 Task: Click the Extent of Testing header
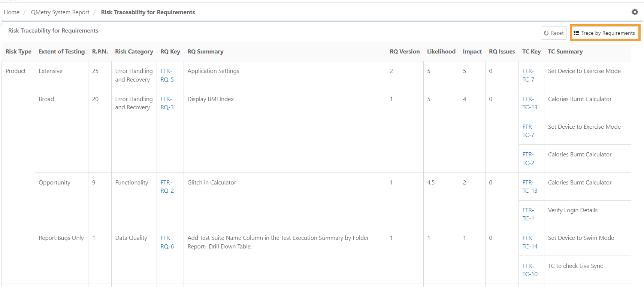pos(61,52)
